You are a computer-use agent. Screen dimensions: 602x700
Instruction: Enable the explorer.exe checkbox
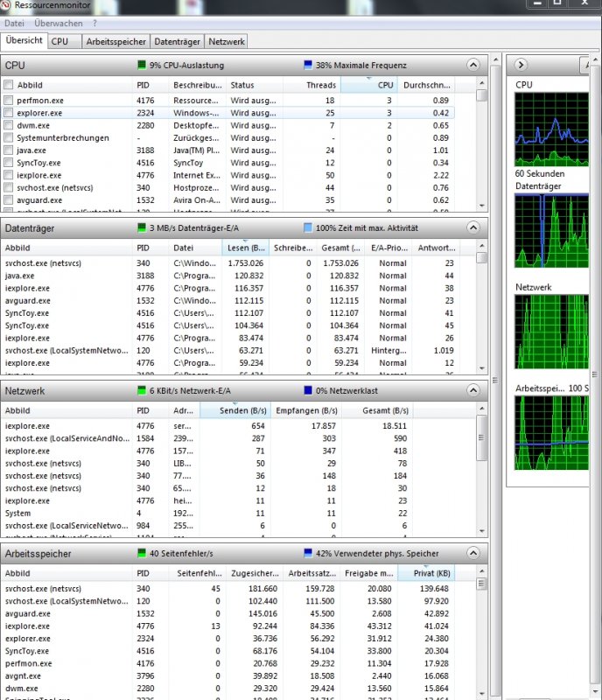9,113
